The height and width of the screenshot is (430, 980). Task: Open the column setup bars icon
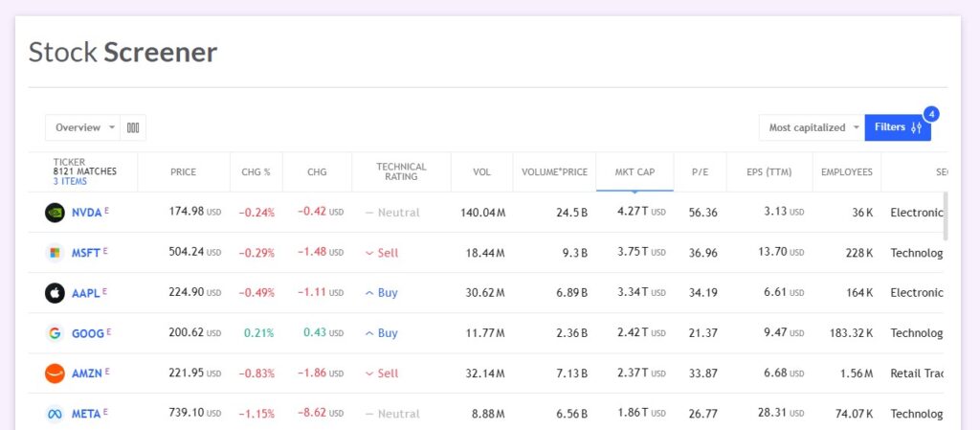pyautogui.click(x=132, y=127)
